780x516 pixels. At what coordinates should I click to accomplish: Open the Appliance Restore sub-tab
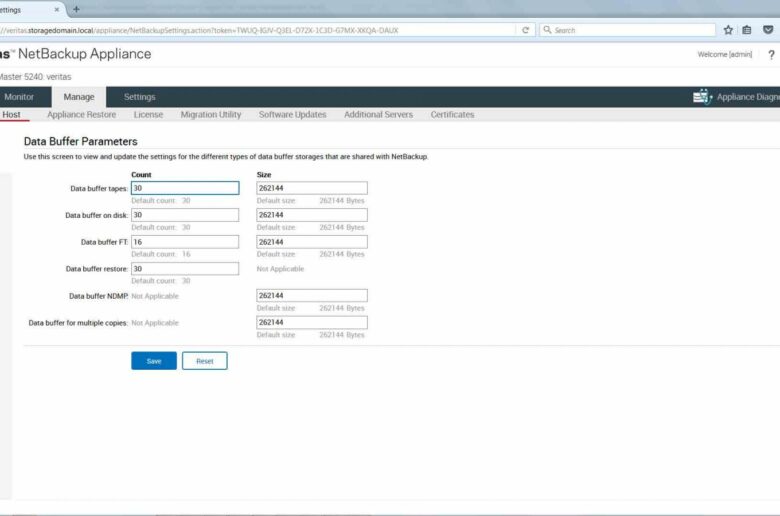click(x=82, y=114)
